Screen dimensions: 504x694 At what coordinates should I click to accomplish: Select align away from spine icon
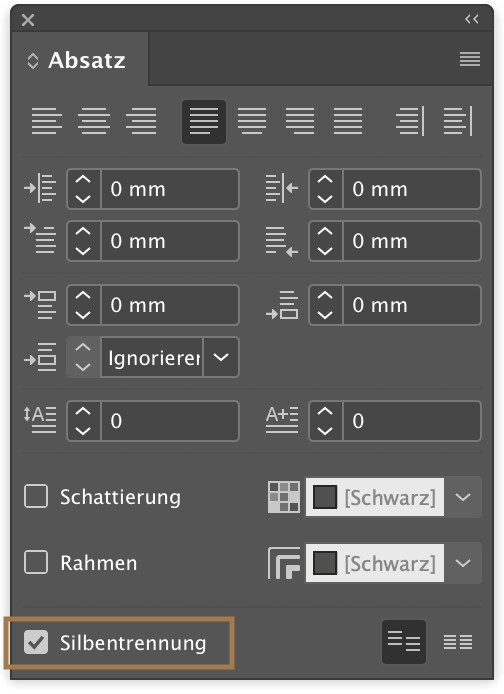(x=458, y=121)
